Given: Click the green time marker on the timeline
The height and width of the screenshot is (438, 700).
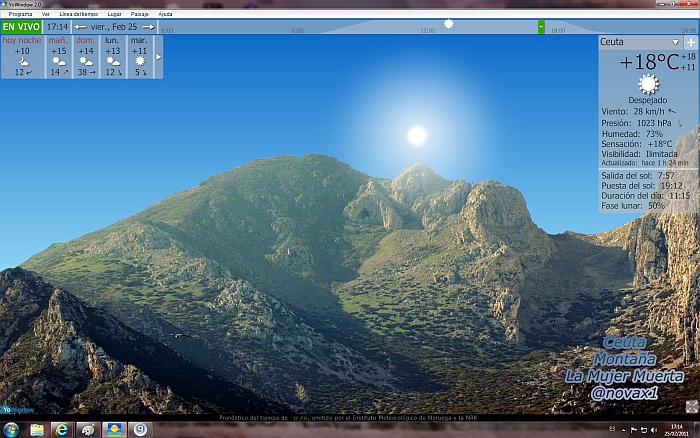Looking at the screenshot, I should [541, 27].
